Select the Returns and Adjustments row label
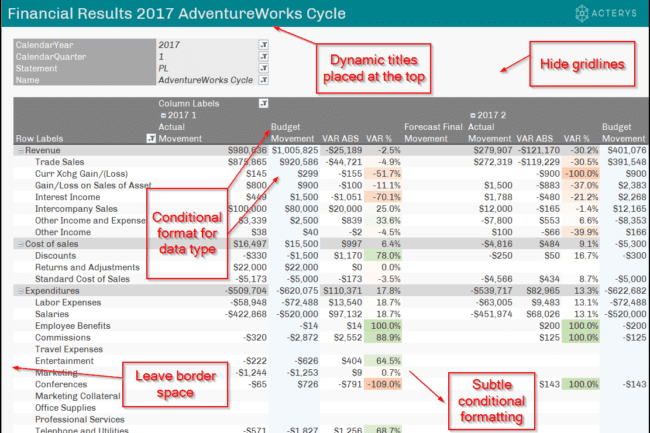The height and width of the screenshot is (433, 650). coord(87,267)
